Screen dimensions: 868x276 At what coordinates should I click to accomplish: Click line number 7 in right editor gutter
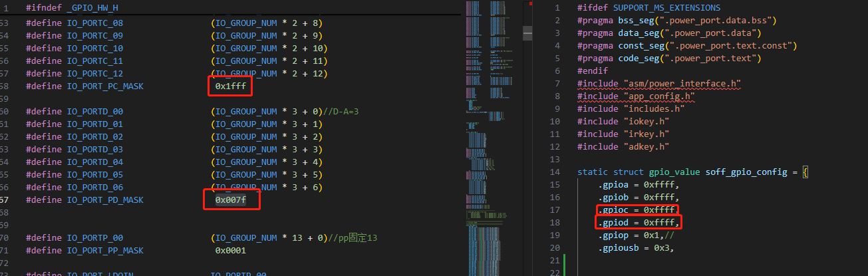[x=558, y=84]
